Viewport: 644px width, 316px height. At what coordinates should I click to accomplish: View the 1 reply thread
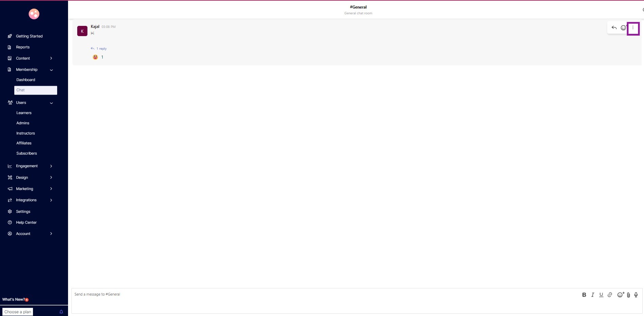[99, 49]
